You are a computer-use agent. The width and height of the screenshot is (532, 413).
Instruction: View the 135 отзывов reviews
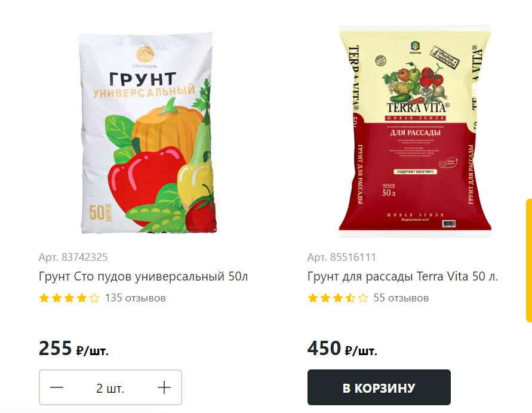(x=136, y=298)
